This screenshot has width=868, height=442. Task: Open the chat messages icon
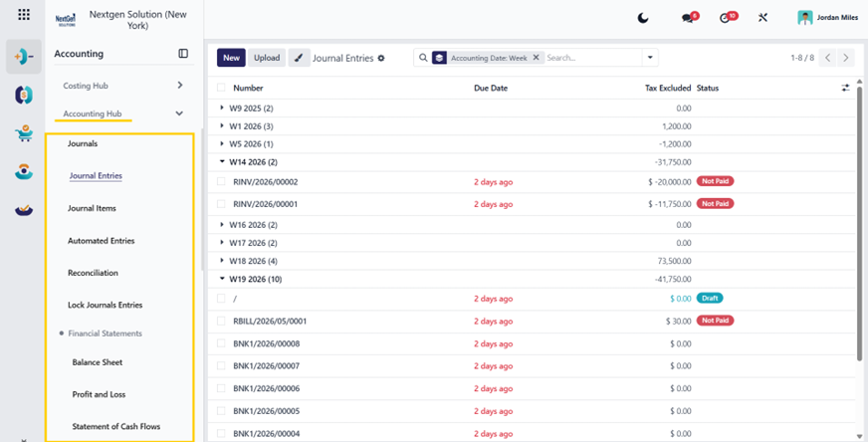(x=688, y=18)
